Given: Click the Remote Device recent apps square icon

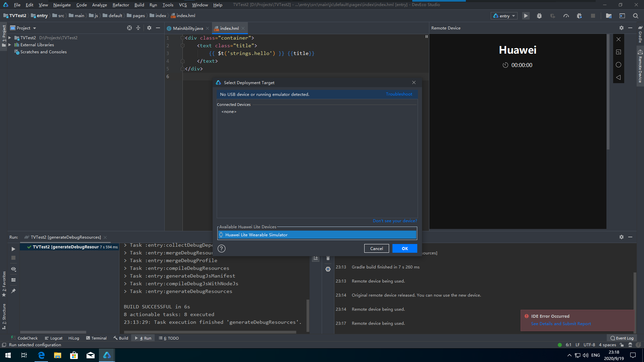Looking at the screenshot, I should (x=619, y=52).
